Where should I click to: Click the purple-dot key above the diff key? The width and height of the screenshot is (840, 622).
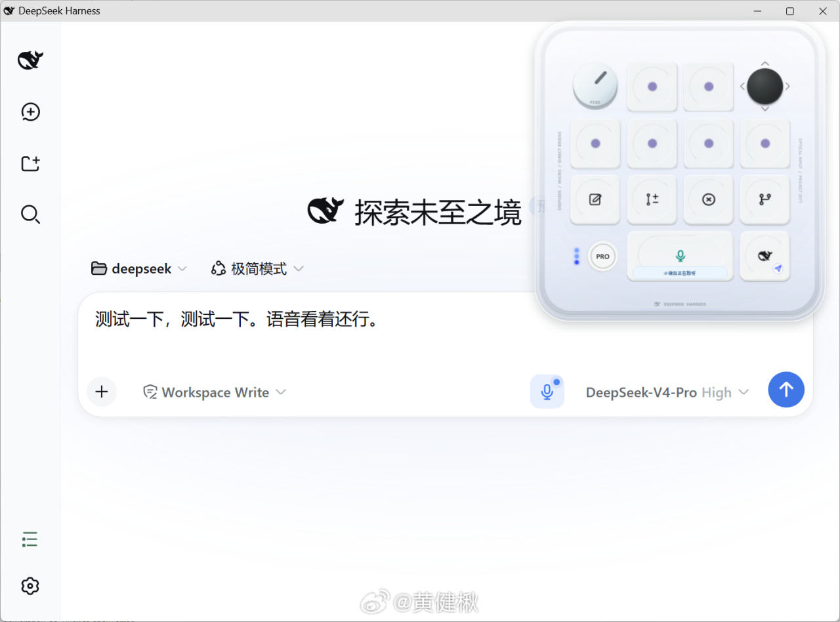652,143
